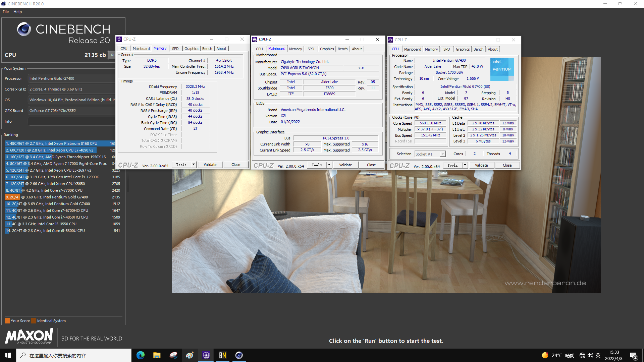Click the Windows taskbar search box
Screen dimensions: 644x362
click(x=74, y=355)
